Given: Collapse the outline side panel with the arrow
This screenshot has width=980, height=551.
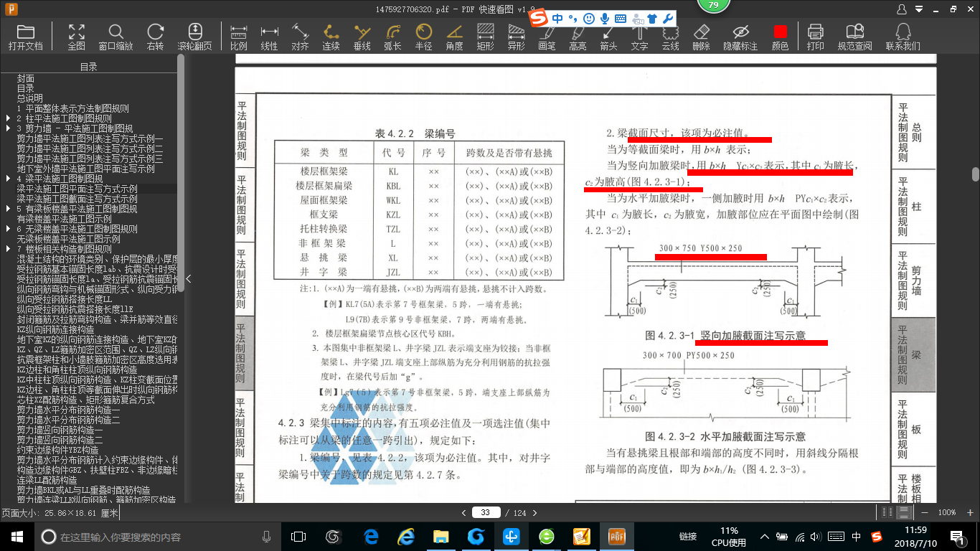Looking at the screenshot, I should tap(189, 279).
